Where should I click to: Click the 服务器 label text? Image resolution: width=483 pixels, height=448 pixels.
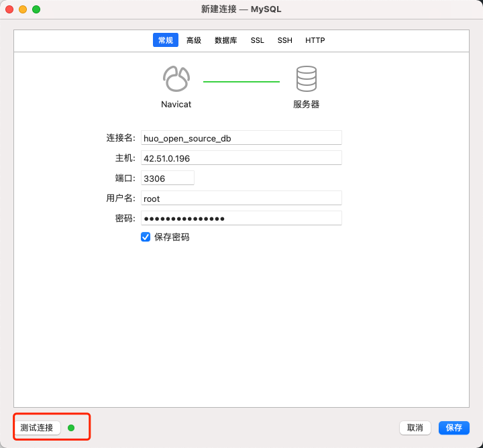tap(306, 105)
